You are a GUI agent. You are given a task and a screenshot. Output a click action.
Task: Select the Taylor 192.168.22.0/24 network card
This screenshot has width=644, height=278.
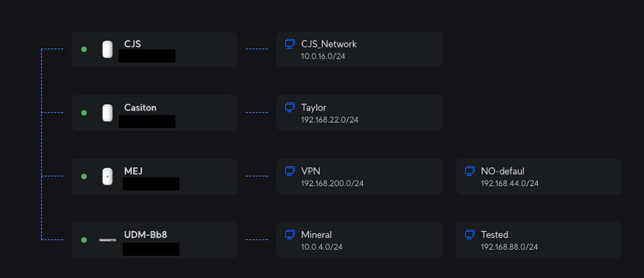(359, 113)
